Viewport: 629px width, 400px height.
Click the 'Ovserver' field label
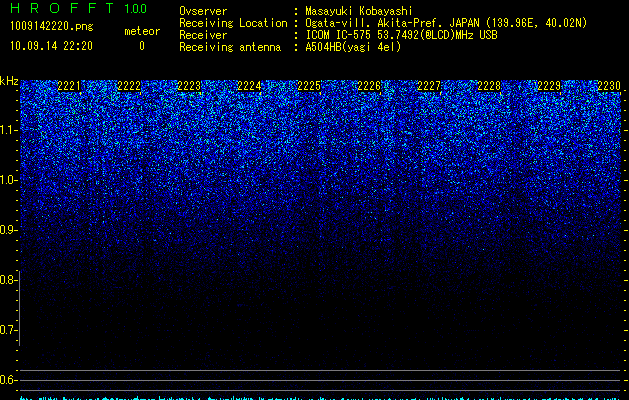tap(203, 11)
